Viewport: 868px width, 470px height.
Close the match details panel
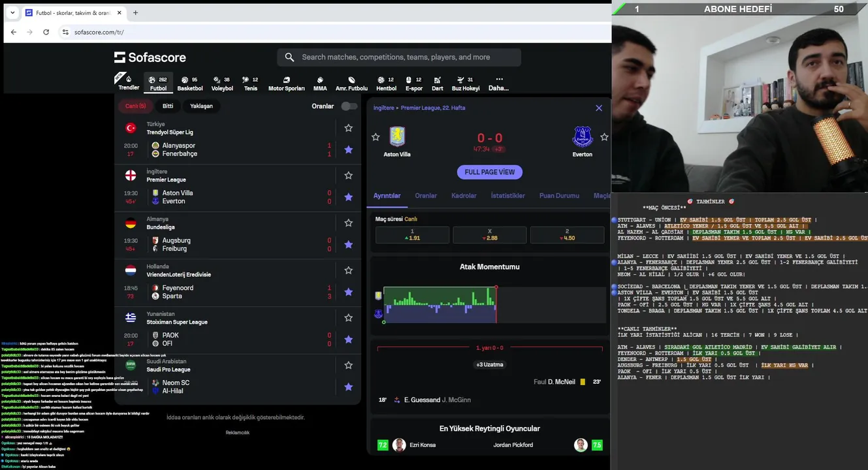pyautogui.click(x=599, y=108)
